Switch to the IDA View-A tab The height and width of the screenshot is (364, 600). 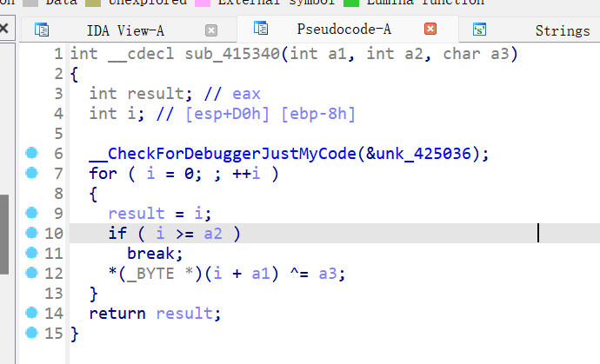(x=125, y=30)
